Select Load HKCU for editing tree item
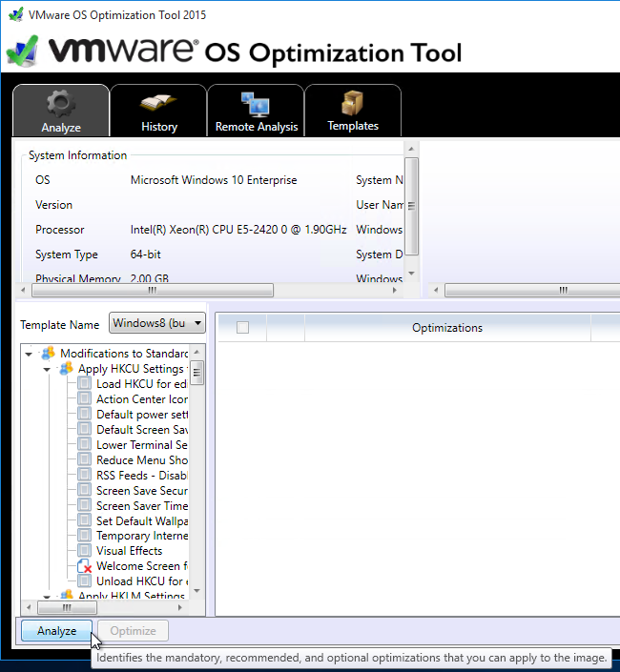The width and height of the screenshot is (620, 672). (141, 383)
